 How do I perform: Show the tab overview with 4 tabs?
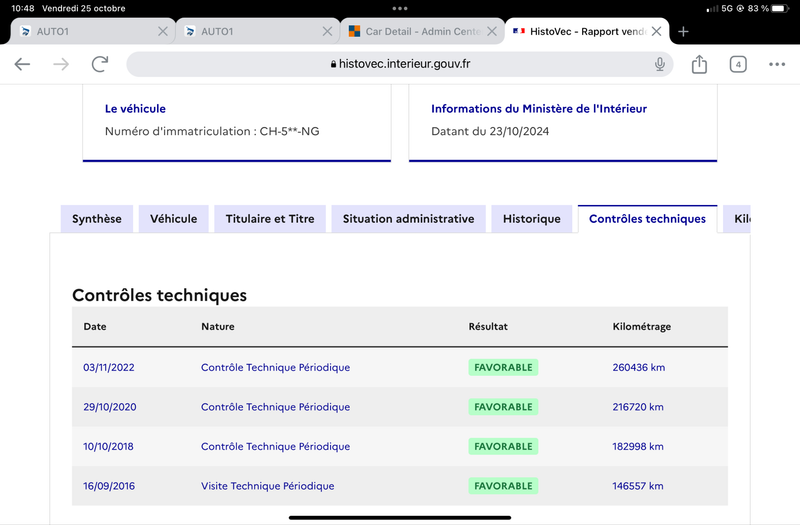pos(738,64)
